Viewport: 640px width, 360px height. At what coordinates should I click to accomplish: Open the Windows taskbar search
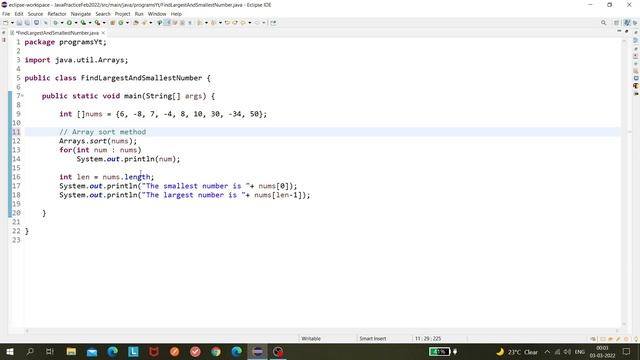pyautogui.click(x=30, y=351)
